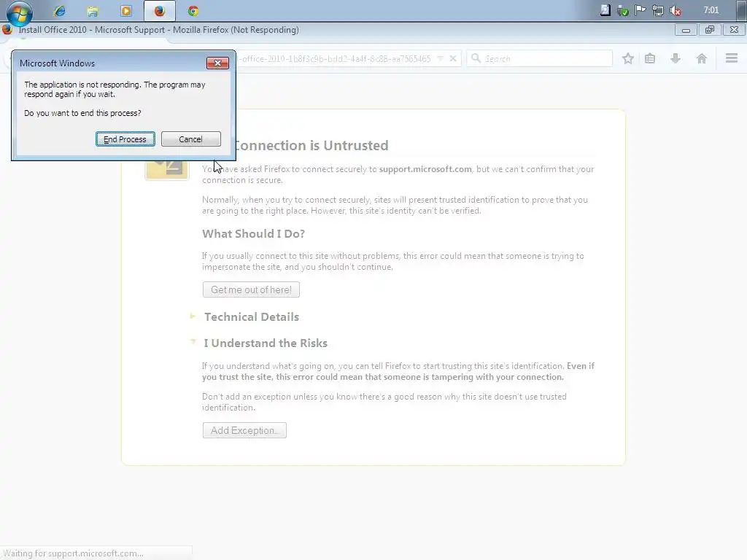Cancel the not responding dialog

click(x=190, y=139)
